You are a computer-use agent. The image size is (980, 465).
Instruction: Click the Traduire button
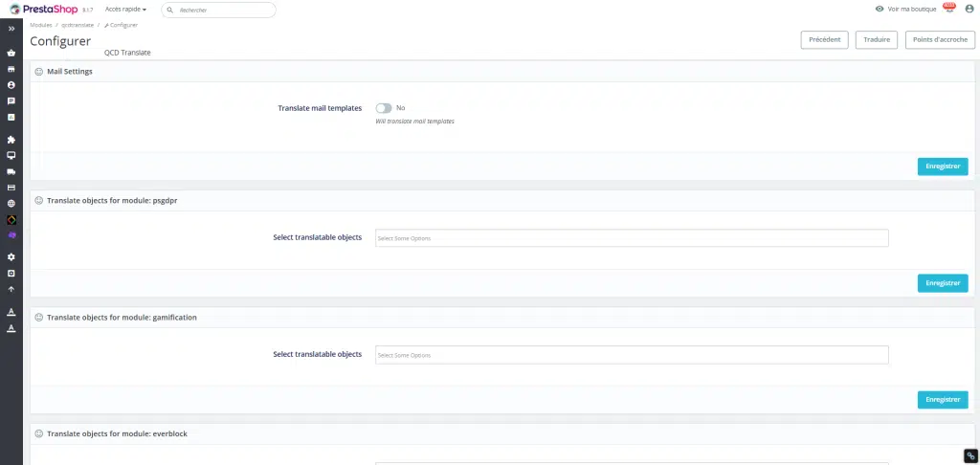click(877, 39)
